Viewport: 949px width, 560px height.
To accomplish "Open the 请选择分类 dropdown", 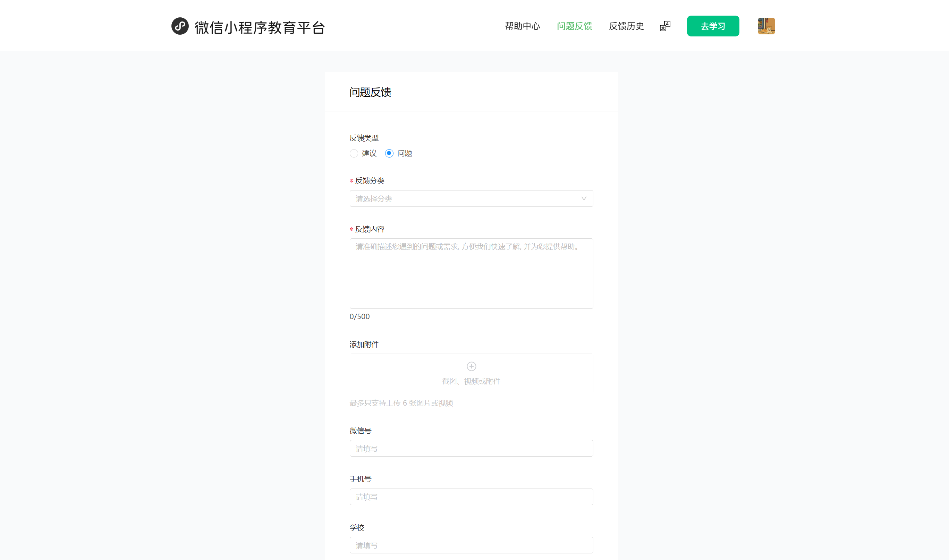I will pyautogui.click(x=453, y=198).
